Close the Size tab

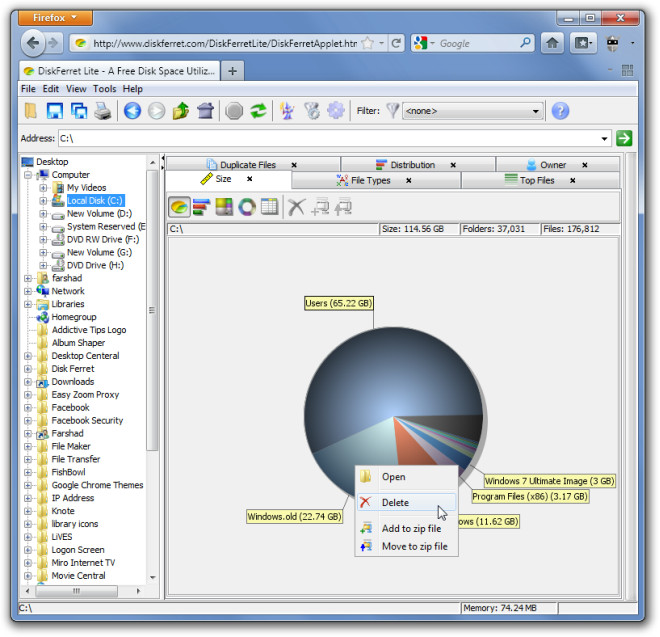pyautogui.click(x=249, y=180)
